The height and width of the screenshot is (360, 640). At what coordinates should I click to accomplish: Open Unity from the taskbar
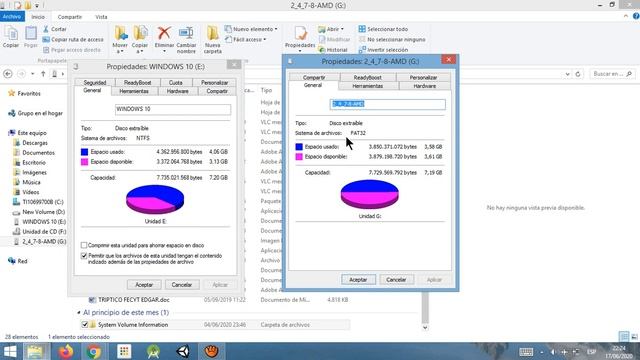pos(183,351)
